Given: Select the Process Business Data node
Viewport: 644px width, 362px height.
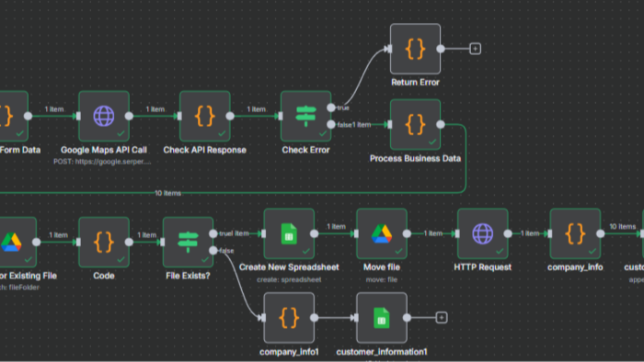Looking at the screenshot, I should point(415,125).
